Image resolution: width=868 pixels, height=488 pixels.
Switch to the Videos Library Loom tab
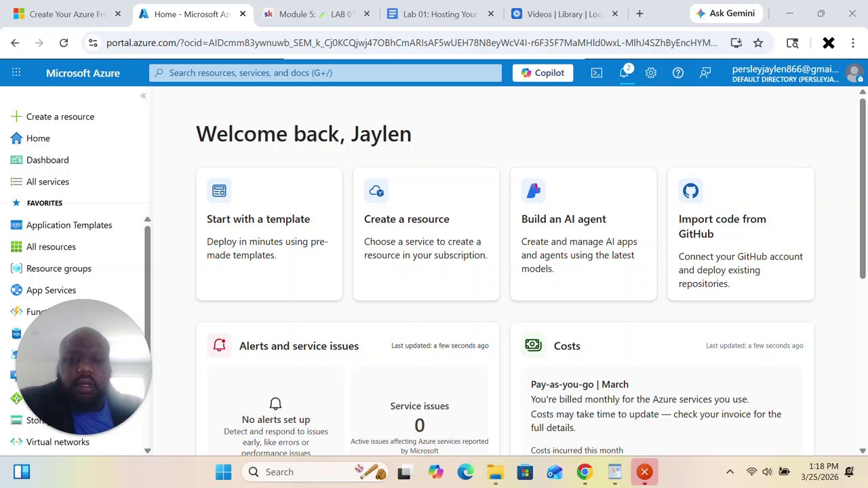coord(565,14)
